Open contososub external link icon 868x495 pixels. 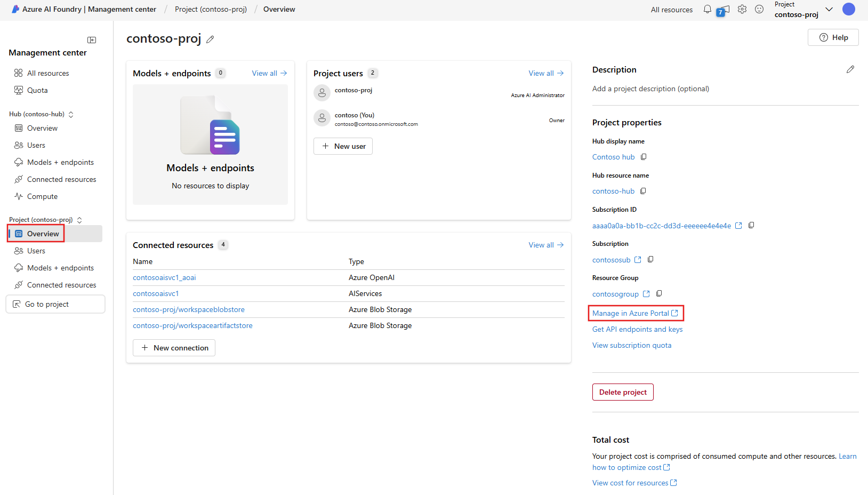[638, 260]
